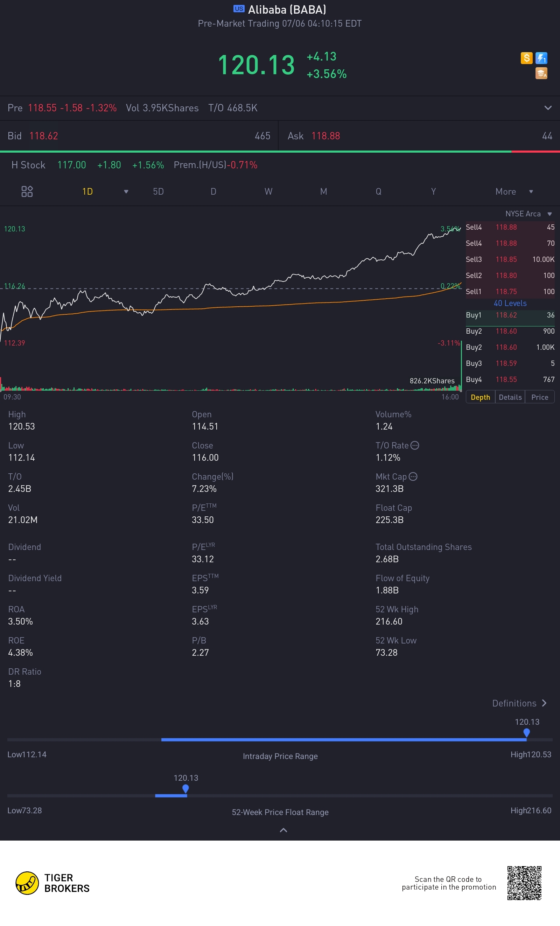Expand the pre-market row chevron
Viewport: 560px width, 926px height.
[x=548, y=108]
